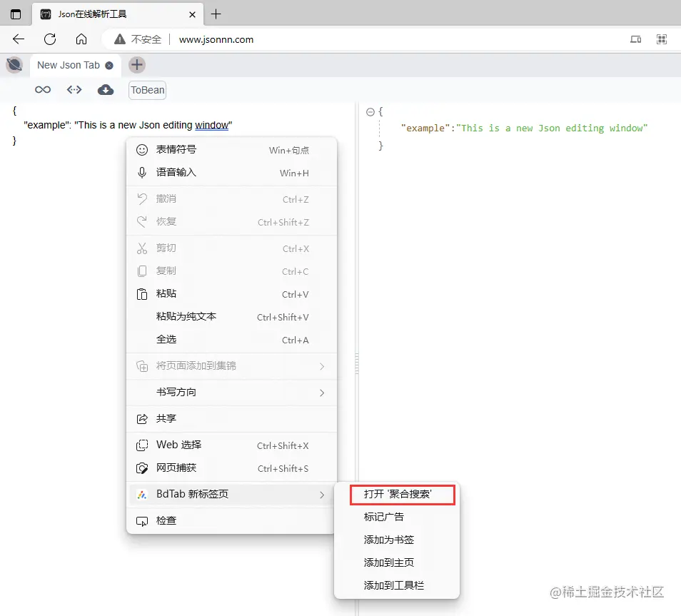Close the New Json Tab
Screen dimensions: 681x616
tap(109, 65)
